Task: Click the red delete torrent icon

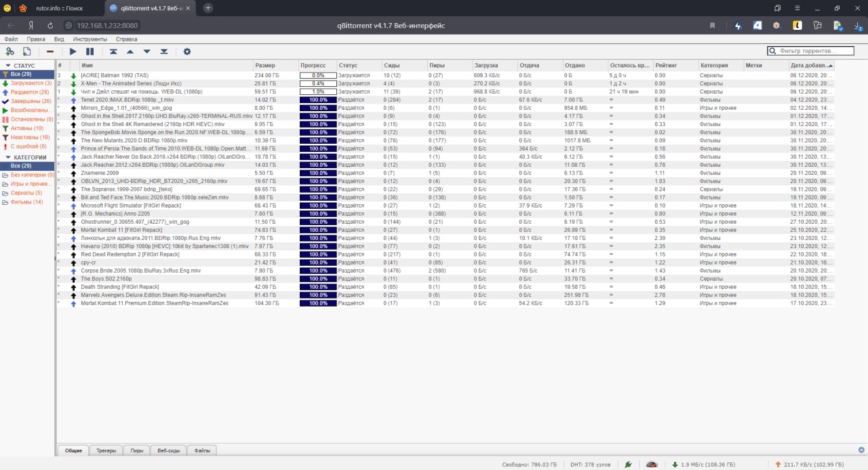Action: (50, 51)
